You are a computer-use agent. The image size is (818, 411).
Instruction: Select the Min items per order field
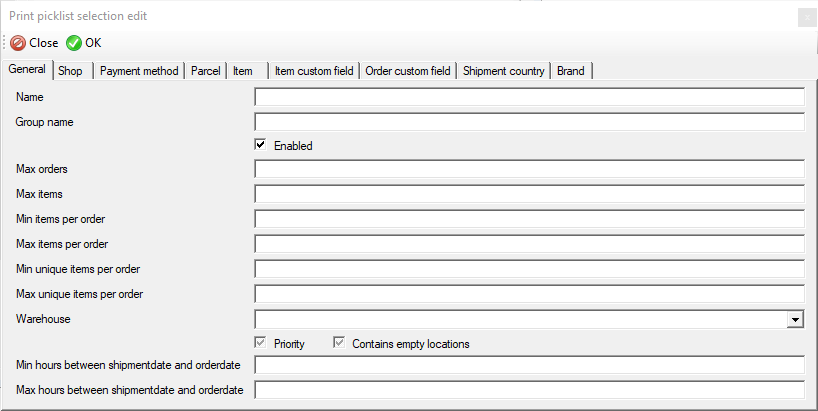[x=530, y=219]
